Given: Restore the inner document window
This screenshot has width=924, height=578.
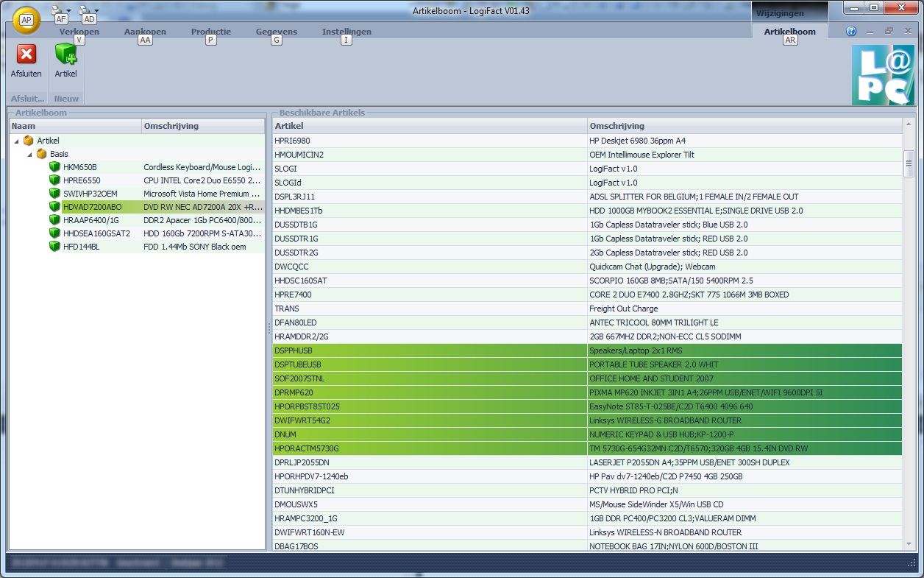Looking at the screenshot, I should point(889,31).
